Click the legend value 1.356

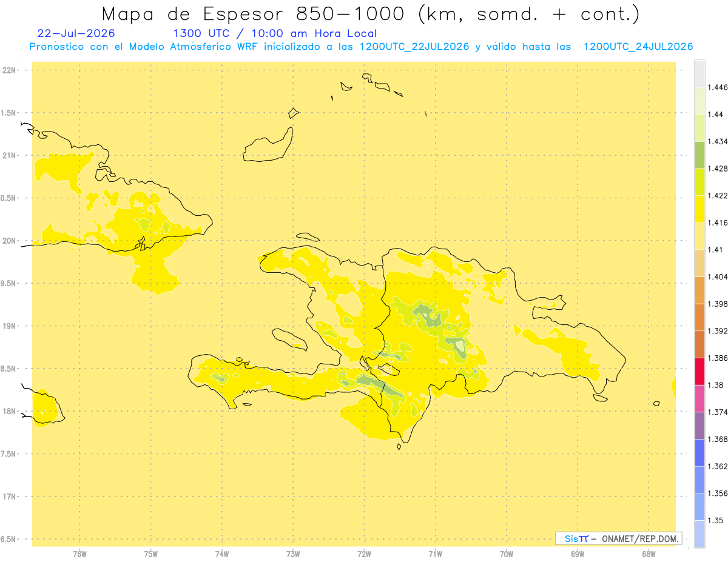pyautogui.click(x=719, y=493)
